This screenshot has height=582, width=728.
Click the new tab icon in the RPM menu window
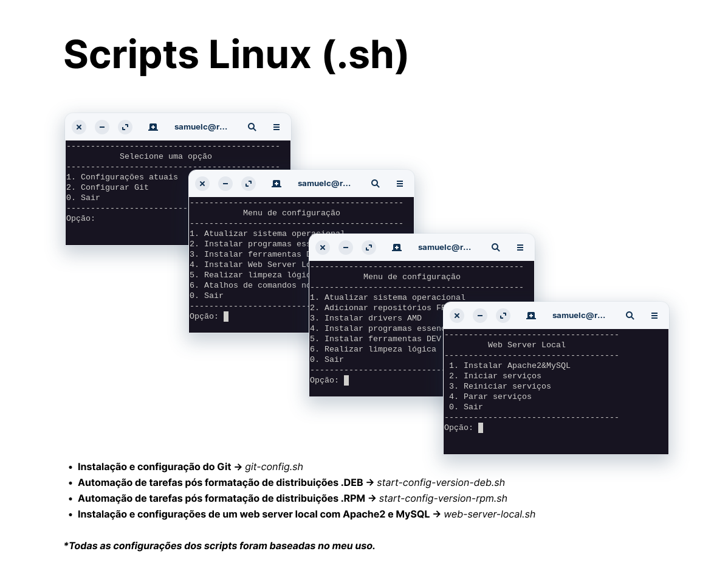396,248
